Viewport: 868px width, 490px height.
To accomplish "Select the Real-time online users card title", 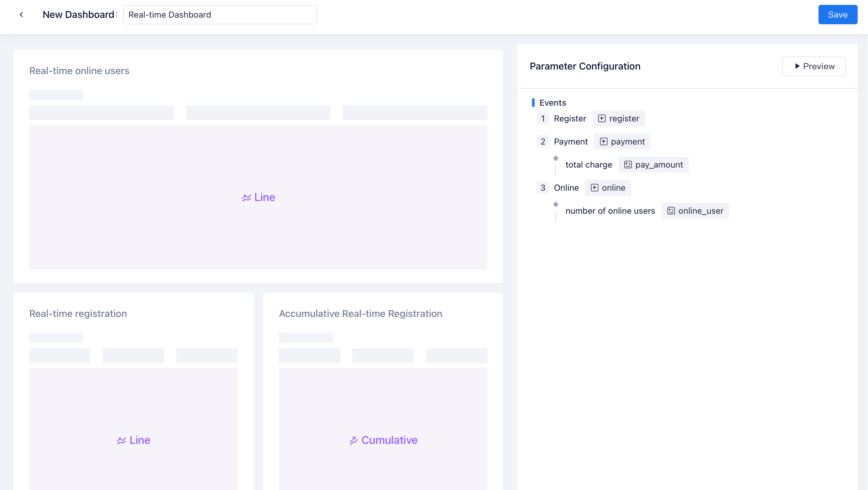I will point(79,71).
